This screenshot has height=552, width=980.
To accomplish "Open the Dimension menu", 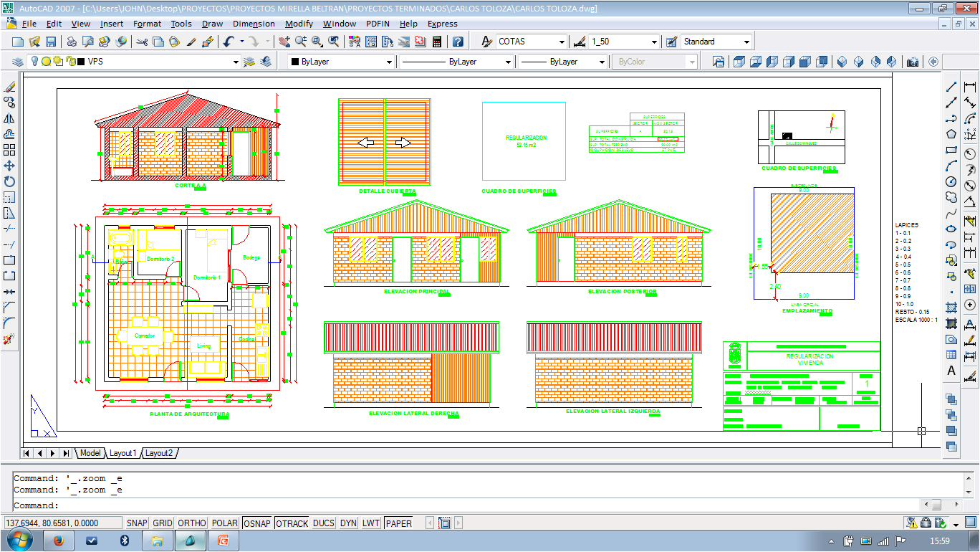I will pos(254,24).
